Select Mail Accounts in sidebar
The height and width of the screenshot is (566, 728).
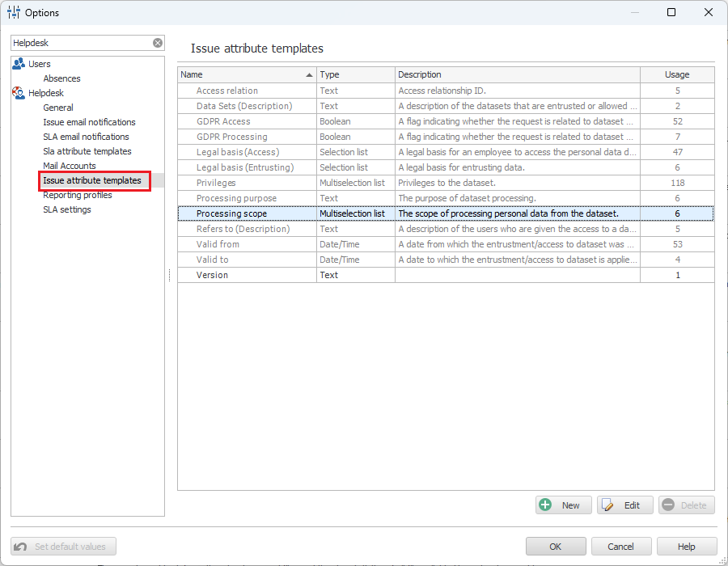coord(70,166)
